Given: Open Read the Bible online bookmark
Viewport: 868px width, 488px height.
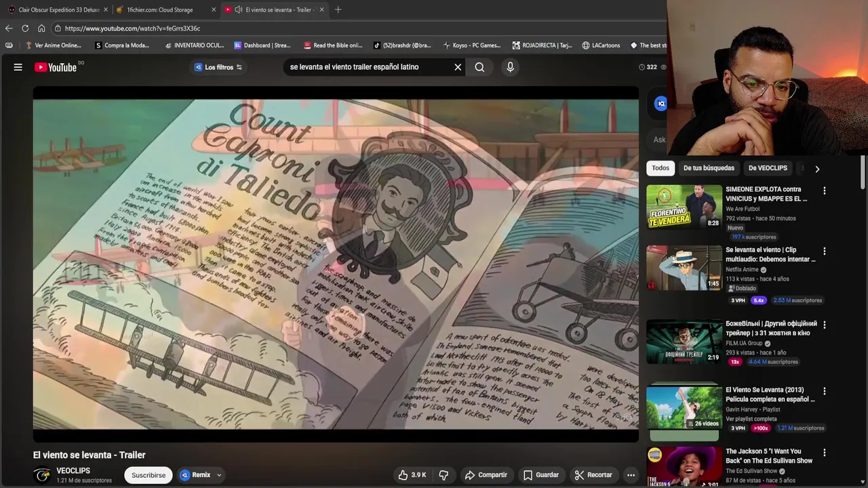Looking at the screenshot, I should click(x=333, y=45).
